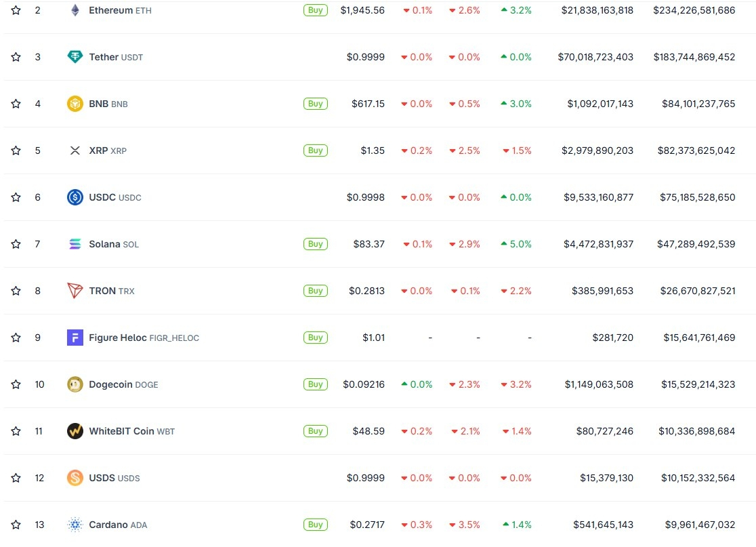The height and width of the screenshot is (547, 756).
Task: Click Buy button for Solana
Action: pos(315,244)
